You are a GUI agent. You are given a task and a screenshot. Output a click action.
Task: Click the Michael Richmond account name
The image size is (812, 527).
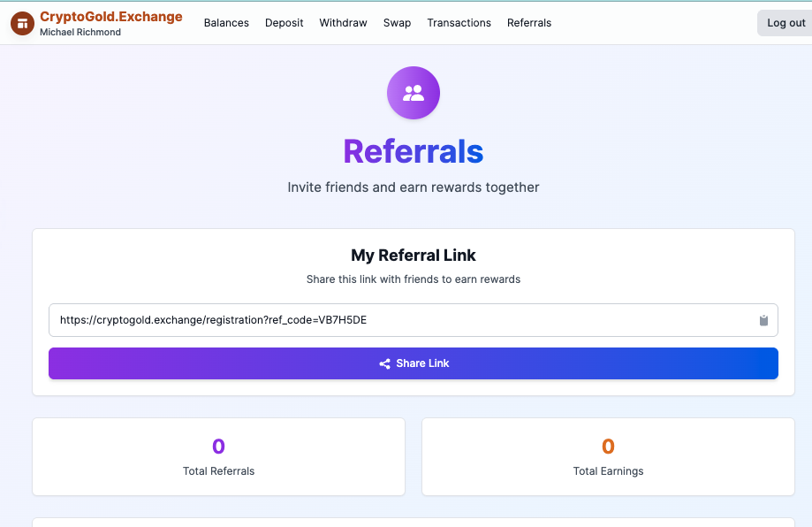click(x=80, y=33)
